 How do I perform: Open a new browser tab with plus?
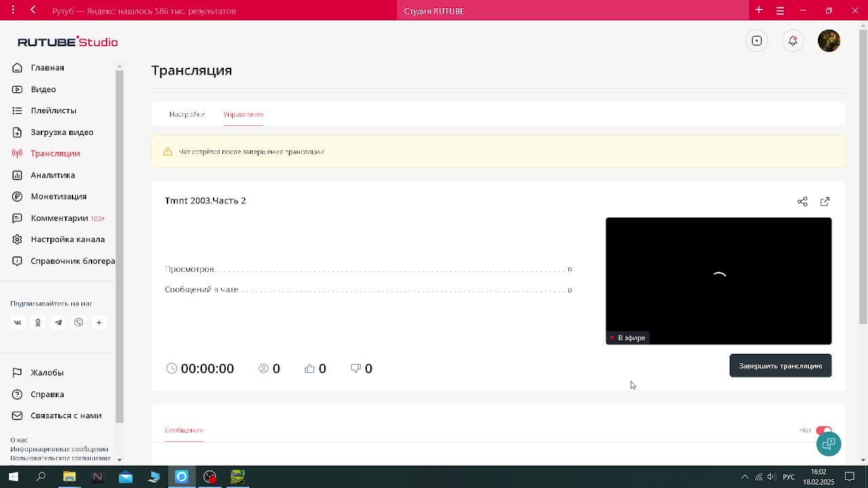[759, 10]
